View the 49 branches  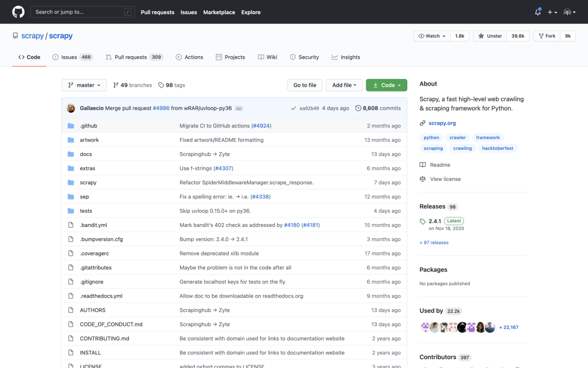(132, 85)
